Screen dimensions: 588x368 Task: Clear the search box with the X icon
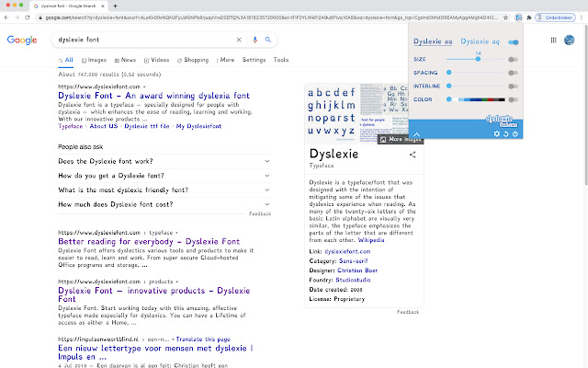(x=240, y=40)
